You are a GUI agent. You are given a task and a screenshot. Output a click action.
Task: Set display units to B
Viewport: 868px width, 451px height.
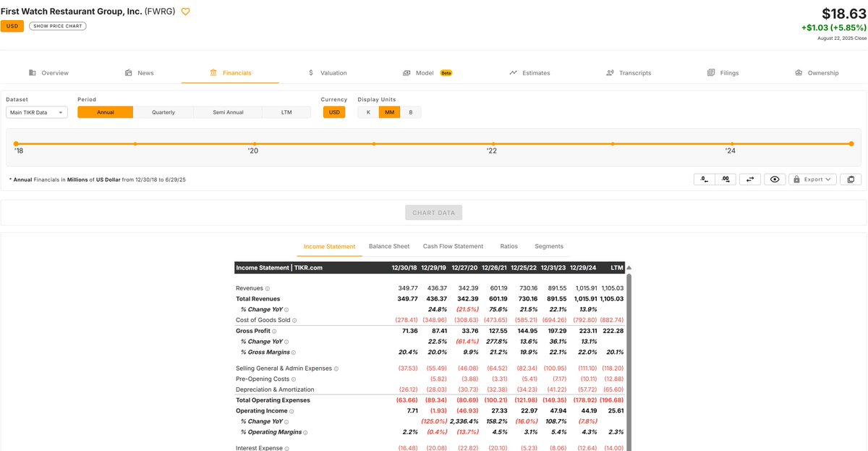(411, 112)
